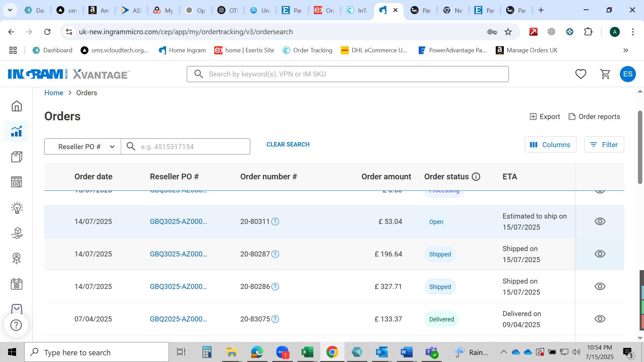Open the tab search dropdown arrow
Viewport: 644px width, 362px height.
pyautogui.click(x=10, y=10)
